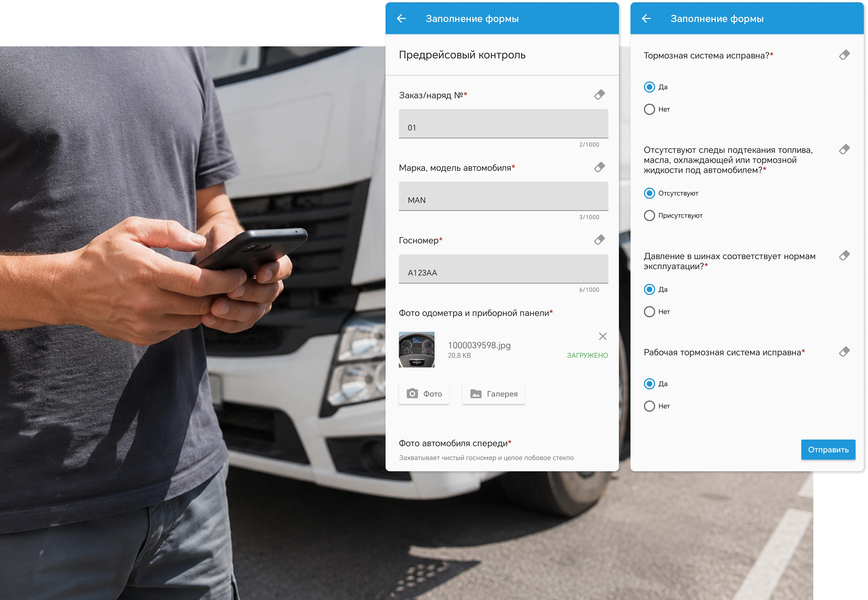Image resolution: width=868 pixels, height=600 pixels.
Task: Clear the fuel leak traces question answer
Action: 844,150
